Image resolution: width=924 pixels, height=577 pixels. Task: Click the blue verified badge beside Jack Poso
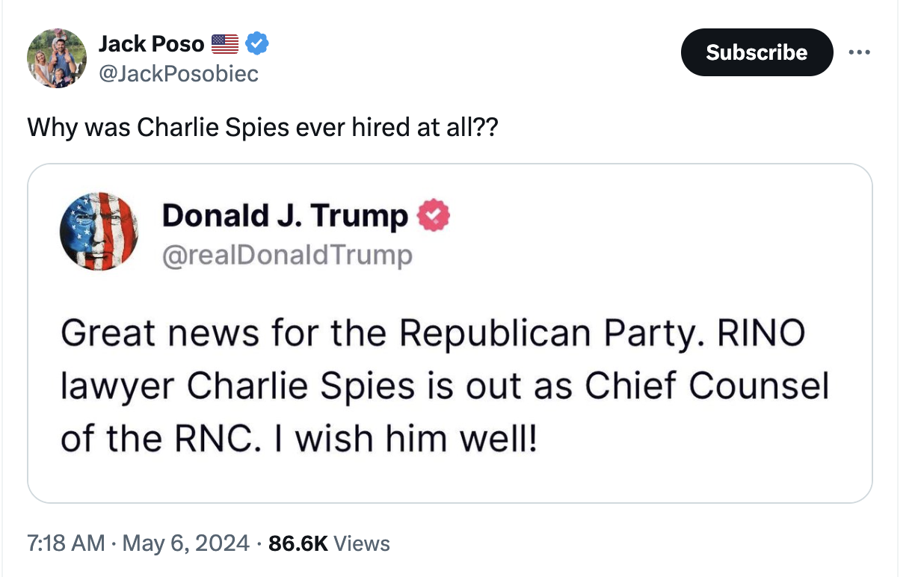257,44
